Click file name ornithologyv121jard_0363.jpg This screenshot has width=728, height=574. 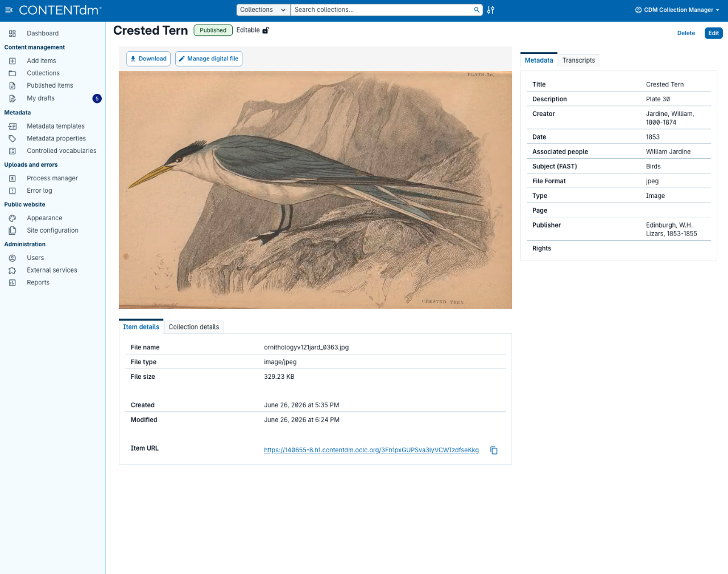[x=307, y=347]
